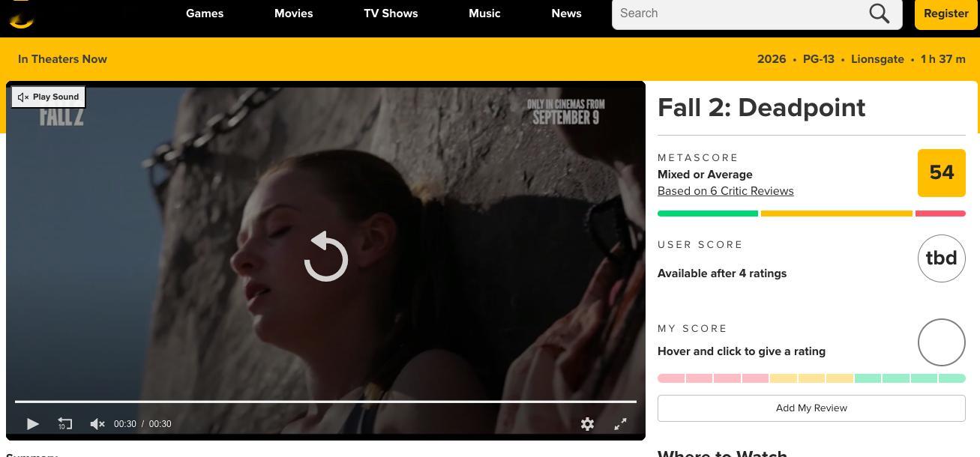Image resolution: width=980 pixels, height=457 pixels.
Task: Click the 00:30 / 00:30 video time display
Action: (x=142, y=424)
